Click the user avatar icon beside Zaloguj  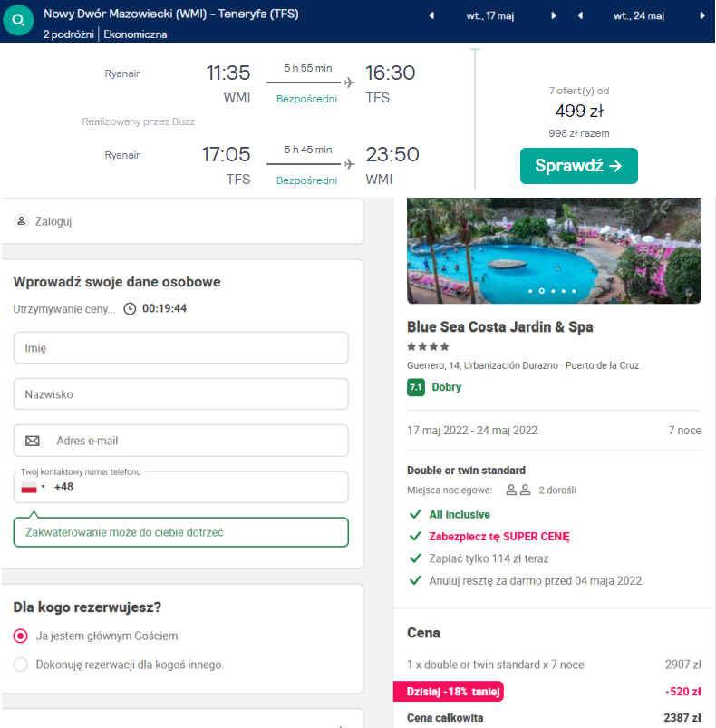point(22,221)
